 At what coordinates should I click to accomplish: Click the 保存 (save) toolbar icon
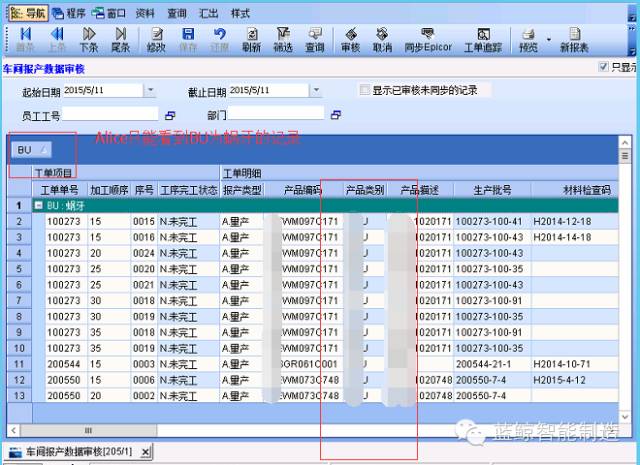tap(188, 34)
